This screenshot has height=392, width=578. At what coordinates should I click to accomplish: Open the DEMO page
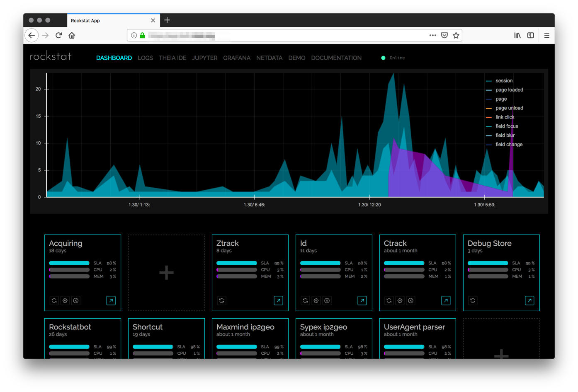pos(297,58)
